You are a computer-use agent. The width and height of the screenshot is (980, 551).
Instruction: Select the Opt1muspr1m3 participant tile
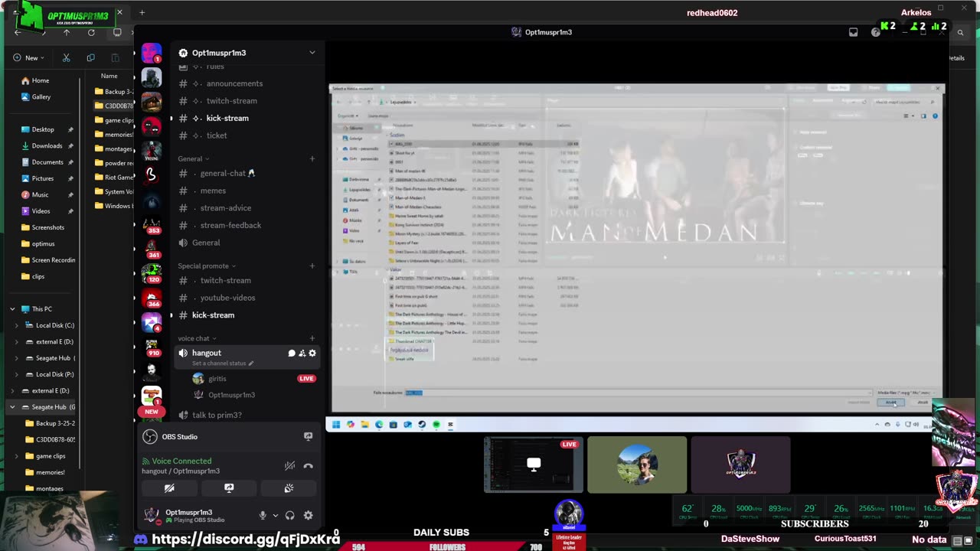(740, 465)
